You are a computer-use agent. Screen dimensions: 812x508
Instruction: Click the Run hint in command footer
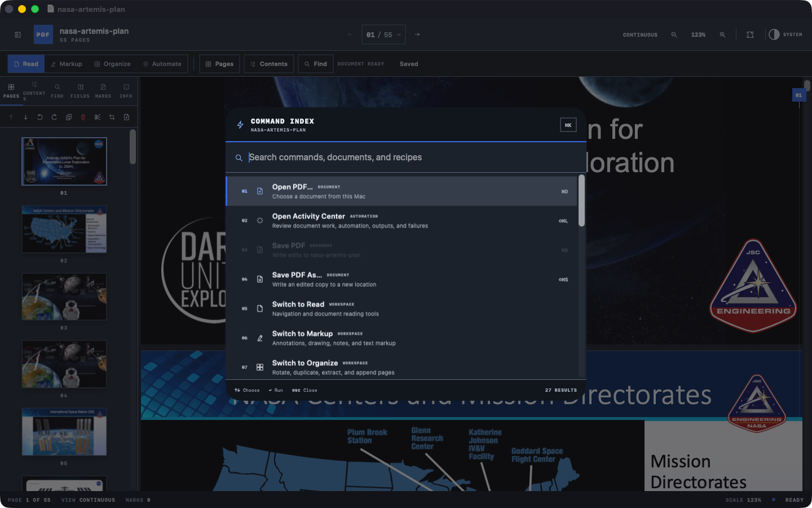(x=276, y=390)
